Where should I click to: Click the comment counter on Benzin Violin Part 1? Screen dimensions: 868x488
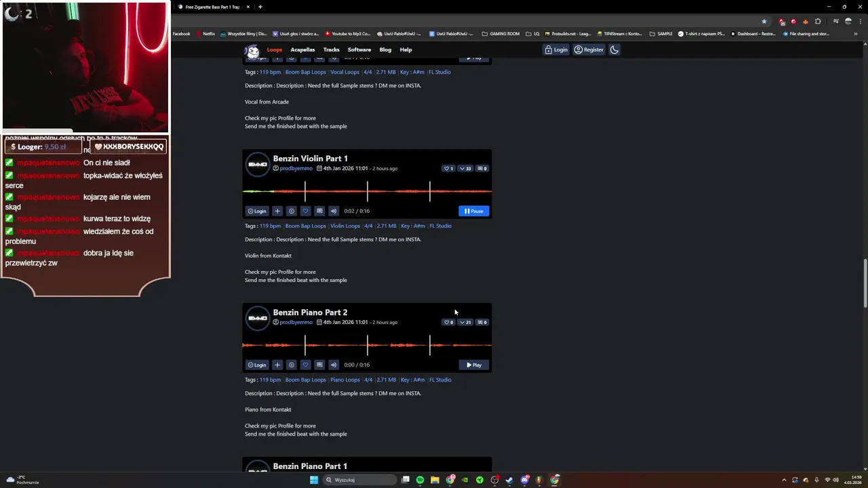pyautogui.click(x=482, y=168)
